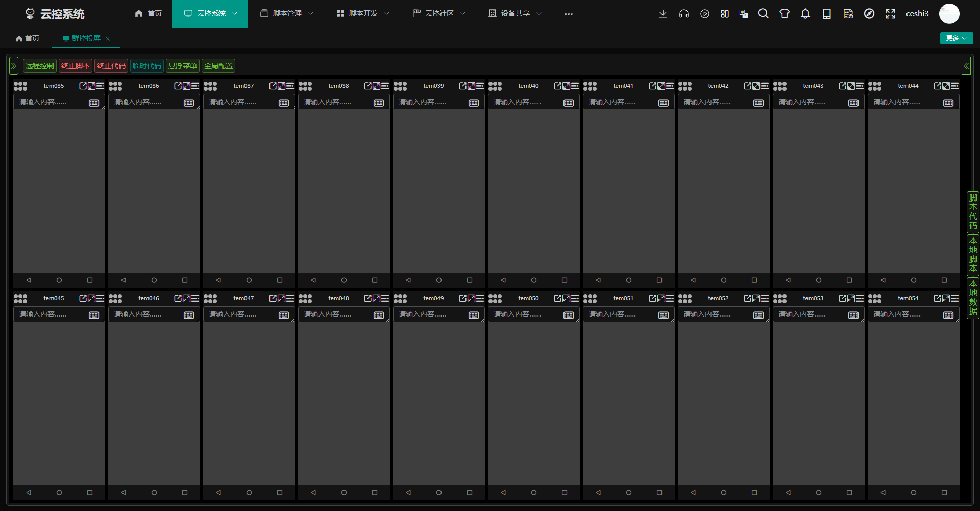Image resolution: width=980 pixels, height=511 pixels.
Task: Open the 云控社区 menu
Action: pos(439,14)
